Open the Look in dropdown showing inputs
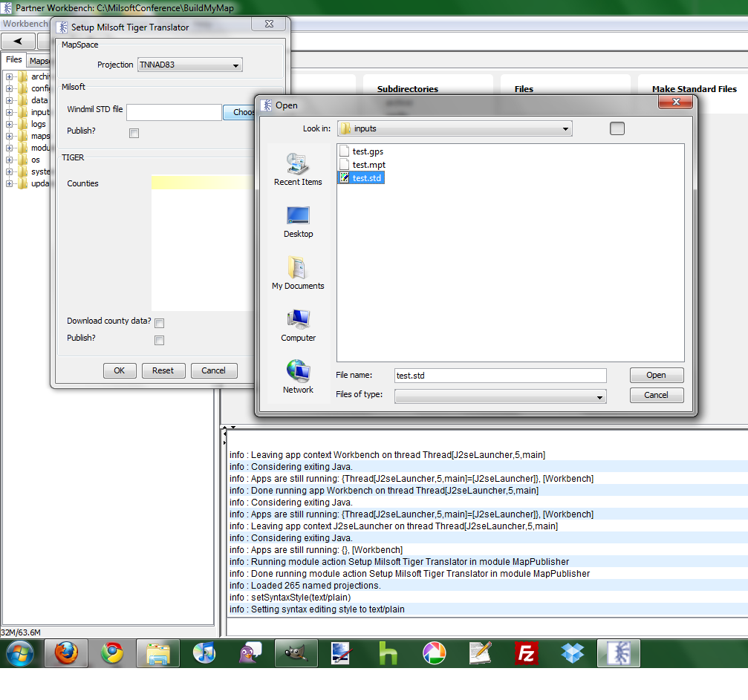 coord(455,128)
